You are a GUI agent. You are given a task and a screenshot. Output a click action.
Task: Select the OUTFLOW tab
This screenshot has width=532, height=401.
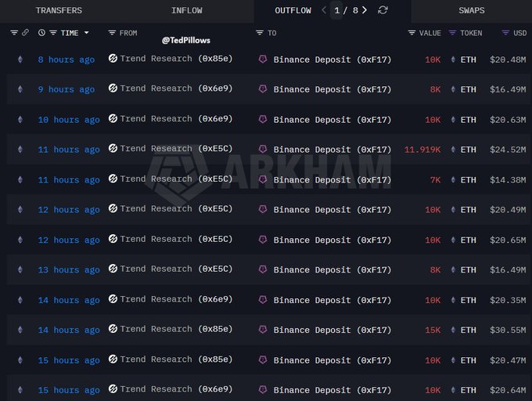tap(293, 10)
